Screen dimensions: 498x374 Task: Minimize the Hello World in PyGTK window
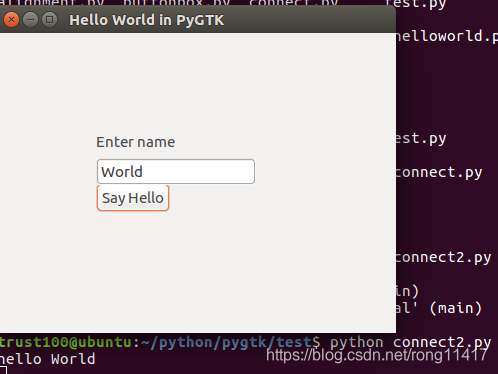(x=30, y=20)
